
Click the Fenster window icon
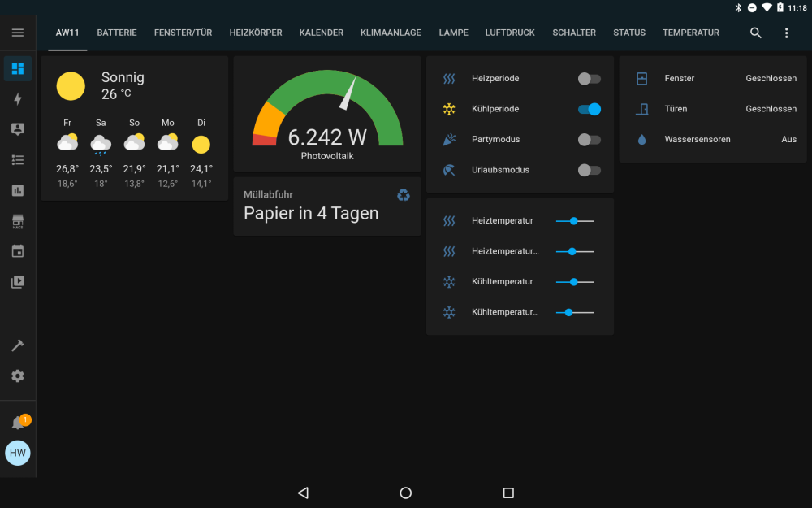tap(641, 78)
